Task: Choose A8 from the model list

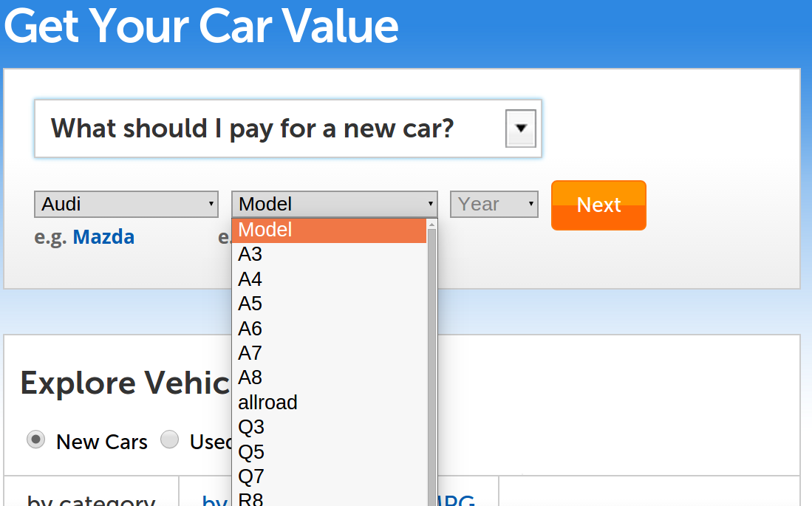Action: [x=329, y=377]
